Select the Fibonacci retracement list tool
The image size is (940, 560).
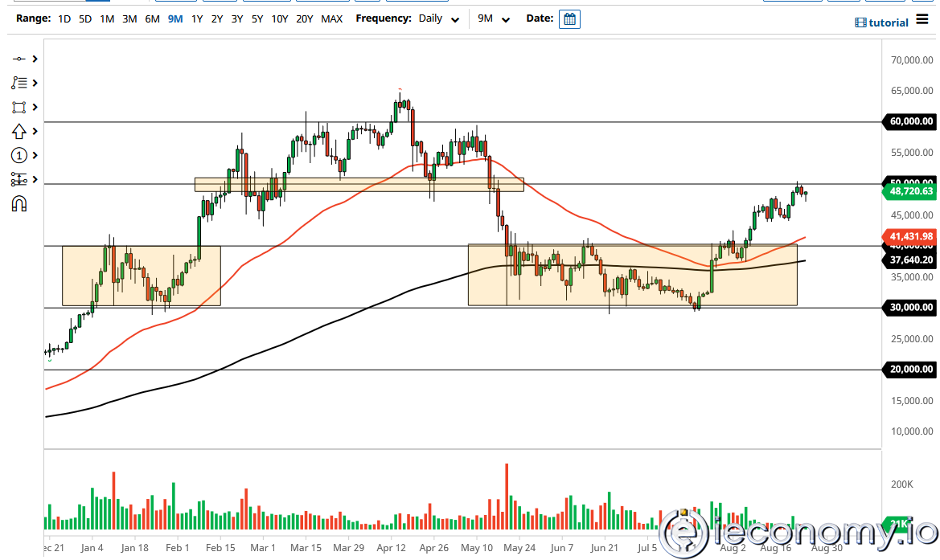click(18, 83)
